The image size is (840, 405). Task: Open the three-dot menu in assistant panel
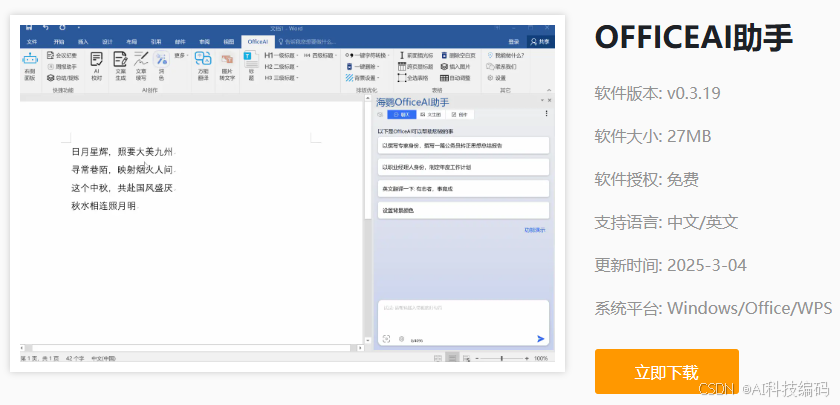coord(546,114)
